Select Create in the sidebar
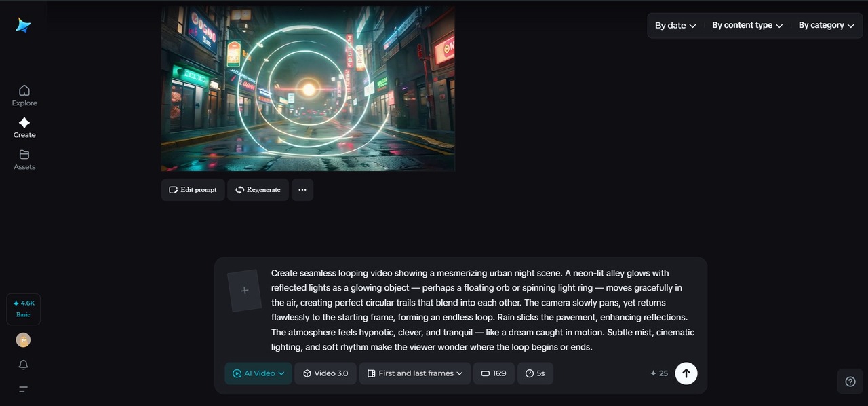 click(24, 128)
